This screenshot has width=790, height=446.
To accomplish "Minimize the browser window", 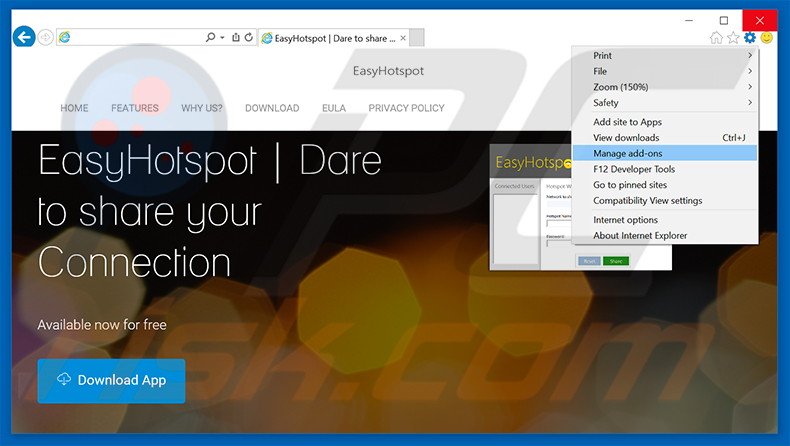I will click(689, 20).
